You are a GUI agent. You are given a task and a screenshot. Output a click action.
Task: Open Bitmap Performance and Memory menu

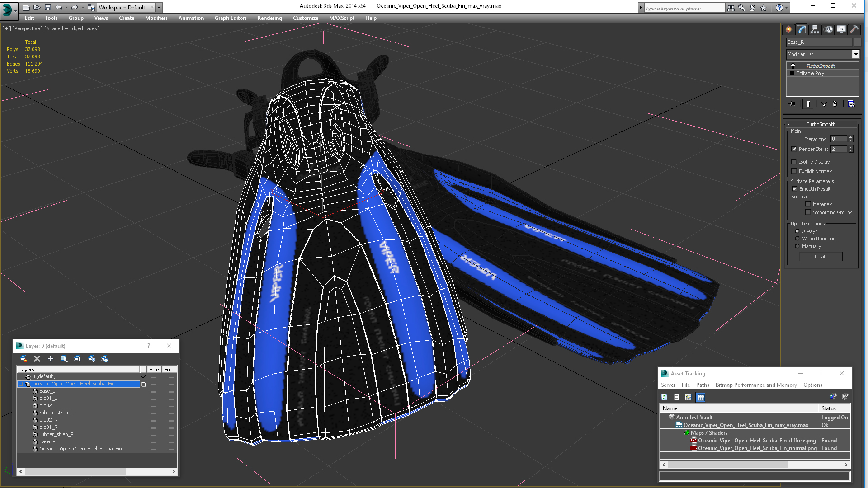point(756,385)
